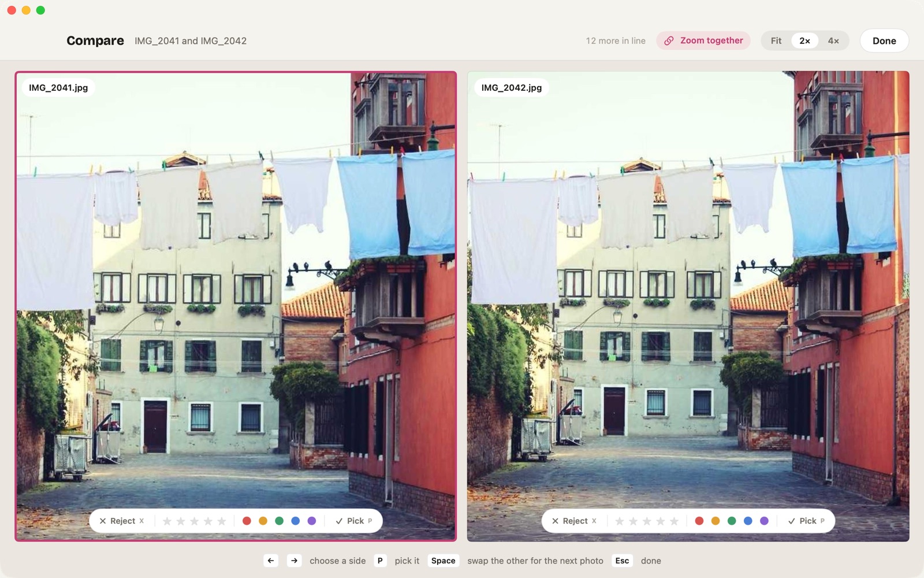Viewport: 924px width, 578px height.
Task: Select the Fit zoom option
Action: (x=776, y=40)
